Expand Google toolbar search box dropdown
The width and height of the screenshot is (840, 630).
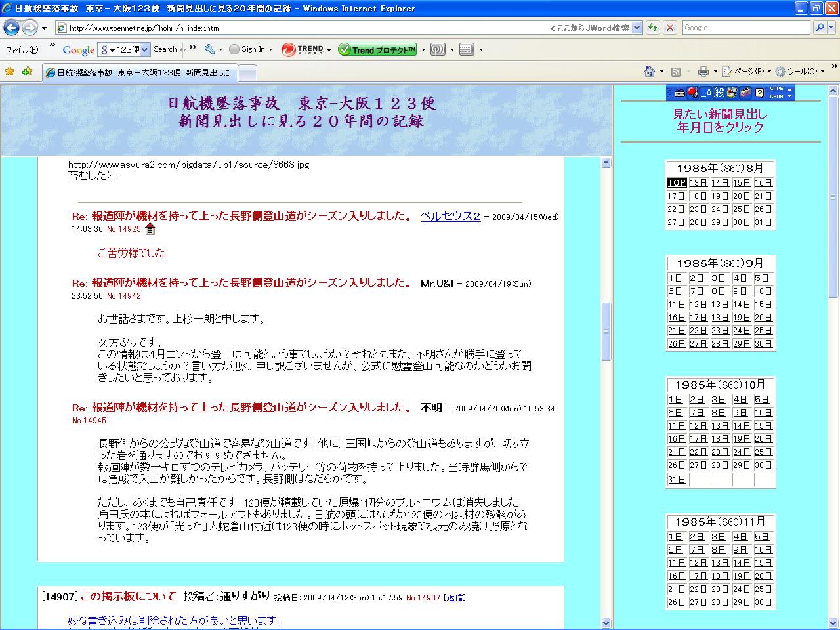pos(145,49)
